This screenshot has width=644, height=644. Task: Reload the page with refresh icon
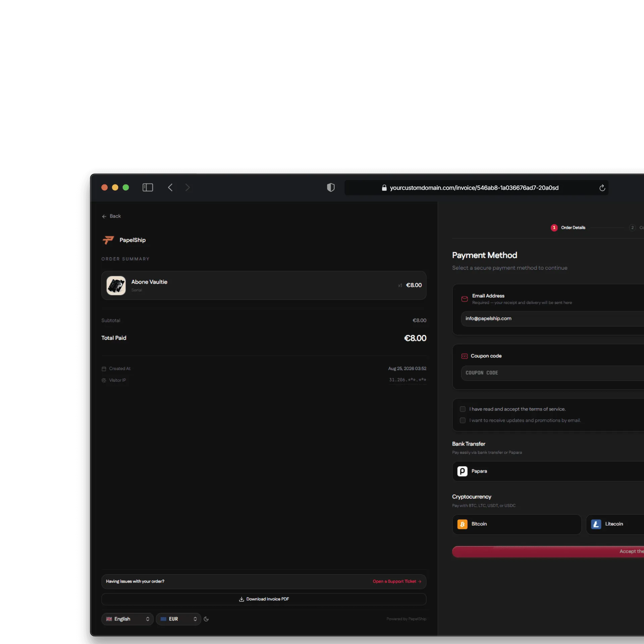[x=602, y=188]
